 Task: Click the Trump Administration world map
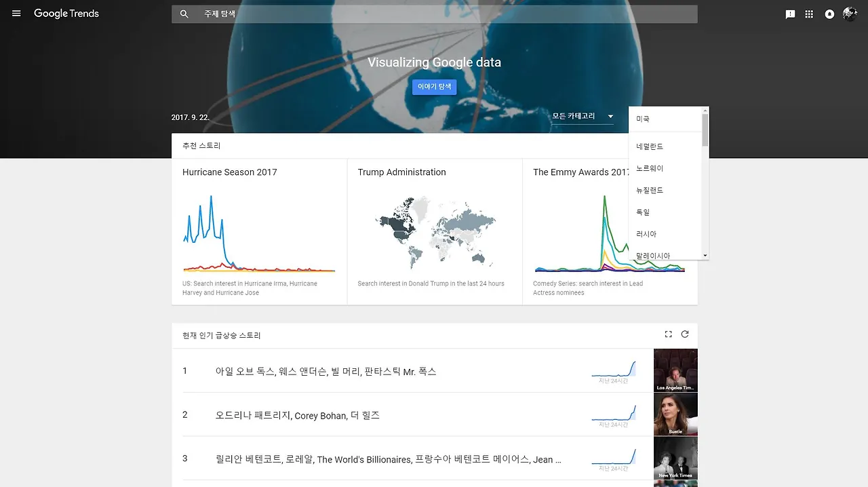(435, 233)
